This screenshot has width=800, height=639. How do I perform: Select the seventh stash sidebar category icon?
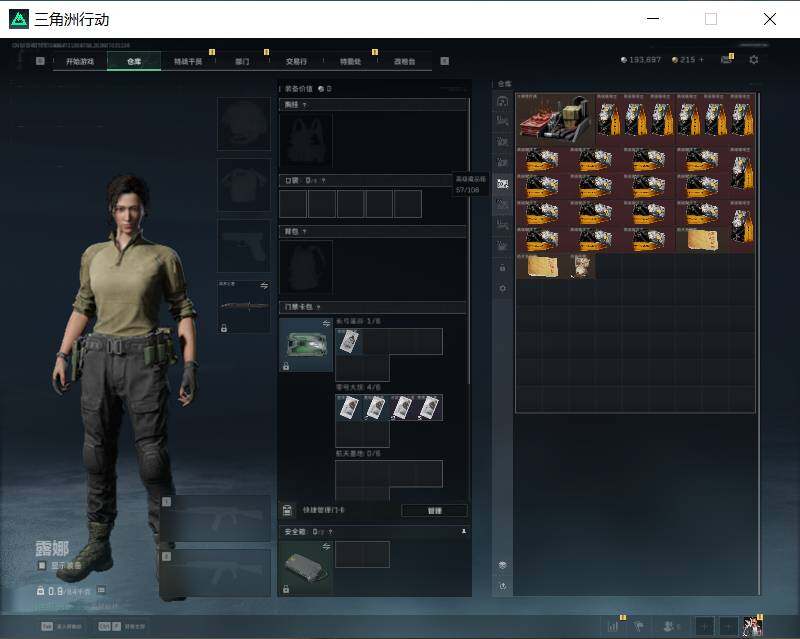(503, 225)
